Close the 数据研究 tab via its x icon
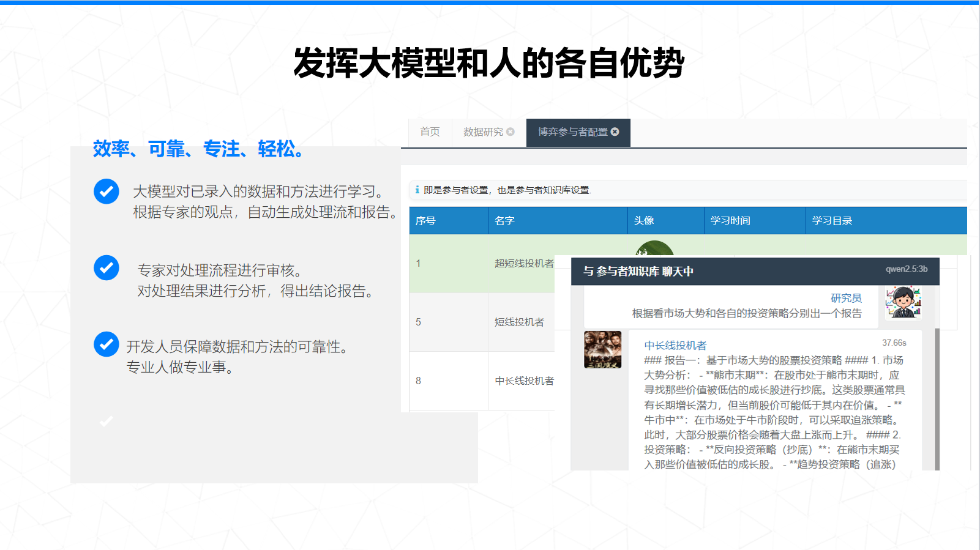Screen dimensions: 980x550 click(x=511, y=132)
